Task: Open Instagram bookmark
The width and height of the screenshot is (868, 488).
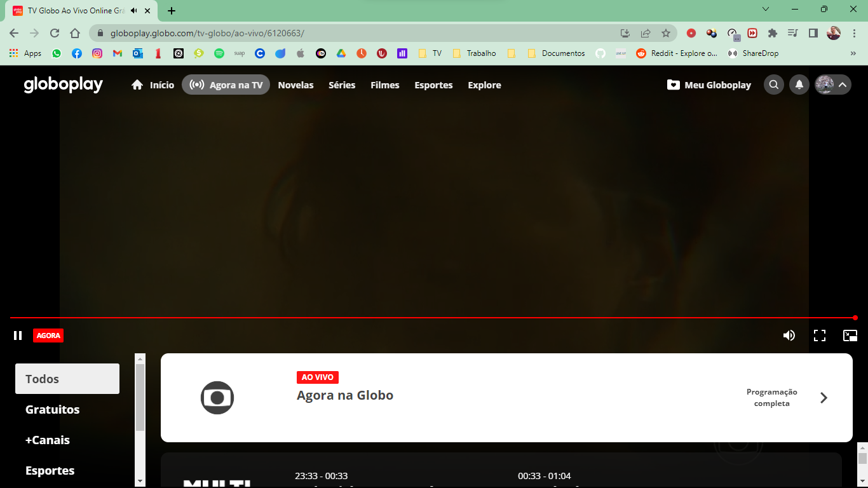Action: coord(97,53)
